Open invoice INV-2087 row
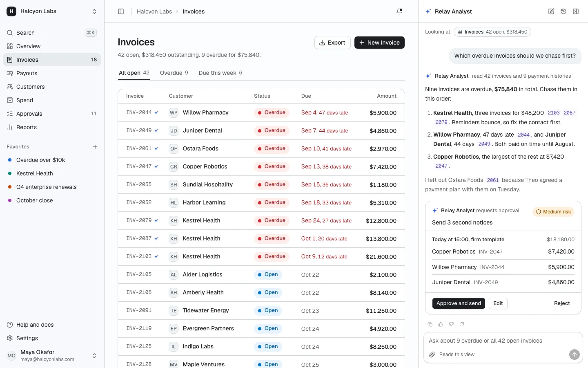 click(x=261, y=238)
